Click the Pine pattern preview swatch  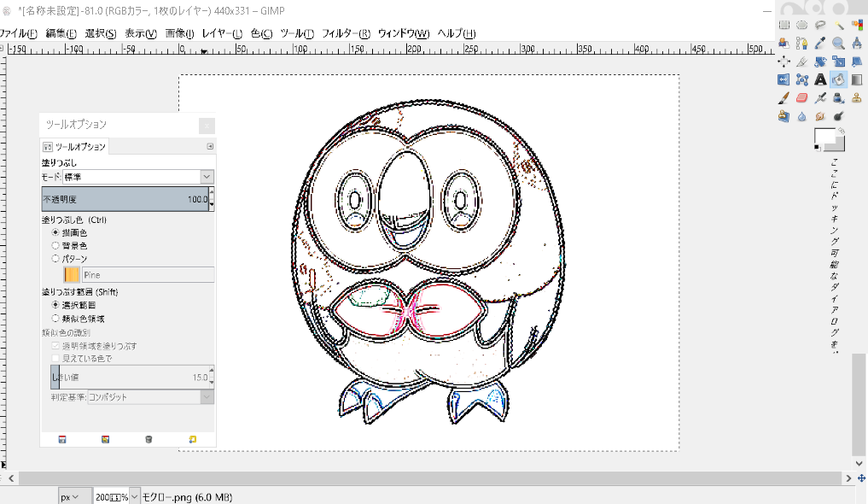[x=72, y=275]
